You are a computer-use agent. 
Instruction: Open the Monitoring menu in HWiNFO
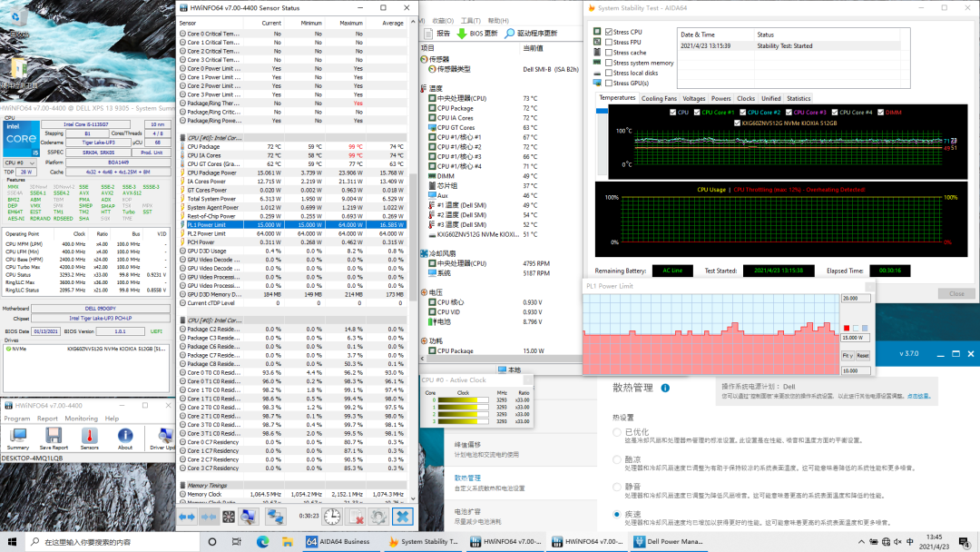point(81,419)
